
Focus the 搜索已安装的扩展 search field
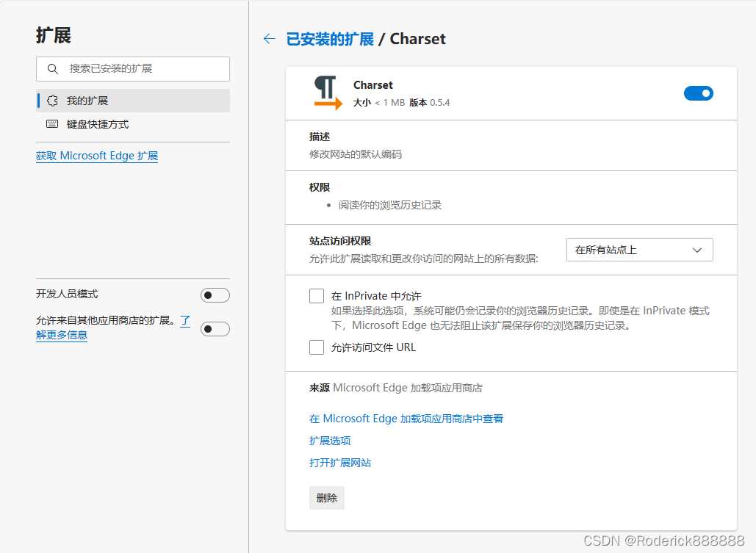[133, 69]
